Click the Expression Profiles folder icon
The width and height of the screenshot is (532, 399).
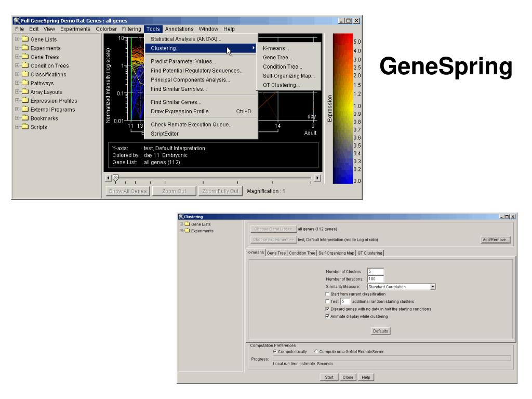coord(25,101)
